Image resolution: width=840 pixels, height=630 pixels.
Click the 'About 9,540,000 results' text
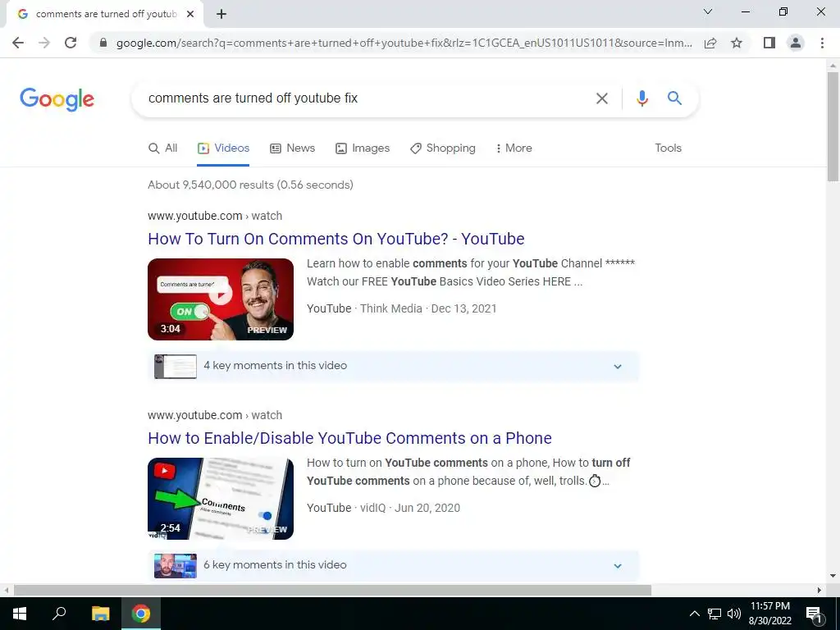tap(250, 185)
